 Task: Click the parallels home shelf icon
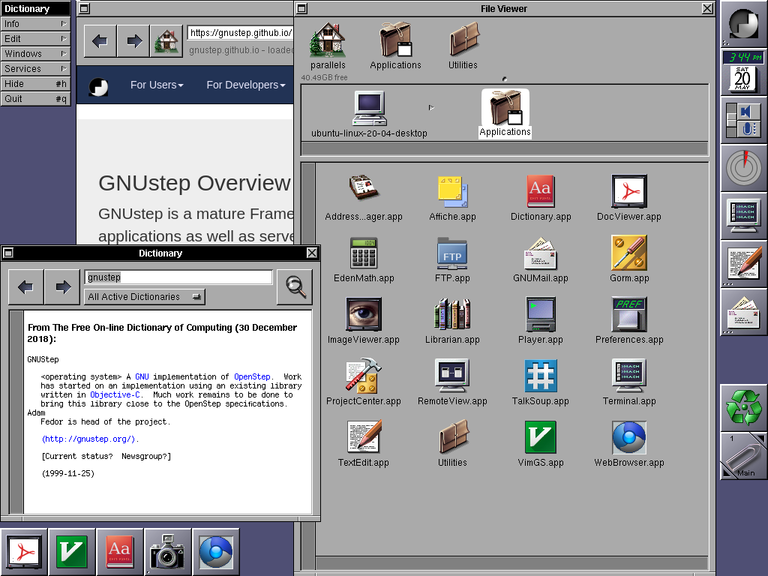[328, 39]
